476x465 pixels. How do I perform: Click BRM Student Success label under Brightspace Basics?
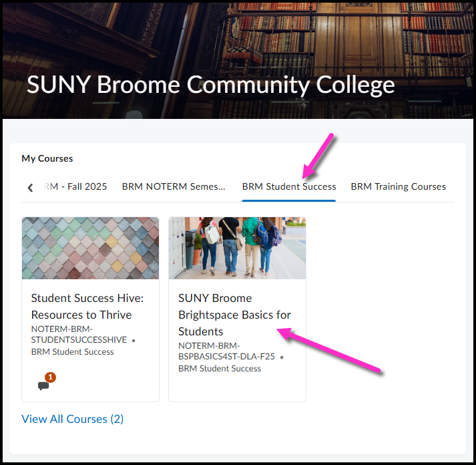coord(220,368)
